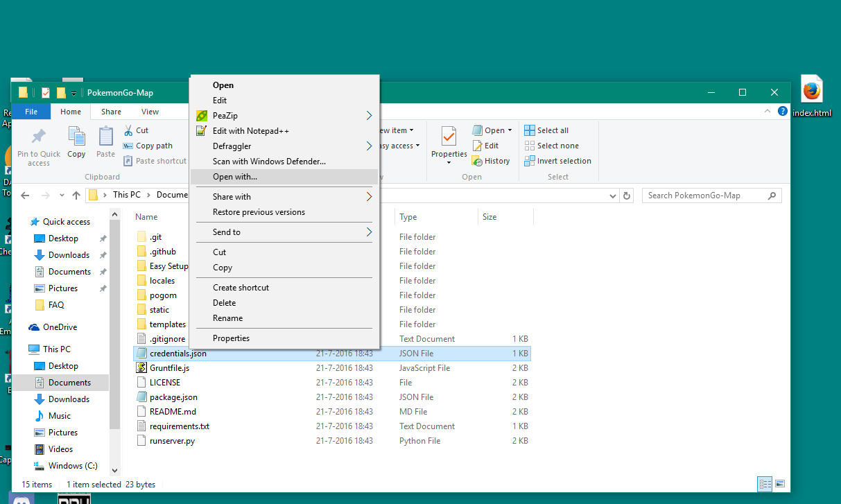Image resolution: width=841 pixels, height=504 pixels.
Task: Choose Restore previous versions
Action: click(284, 212)
